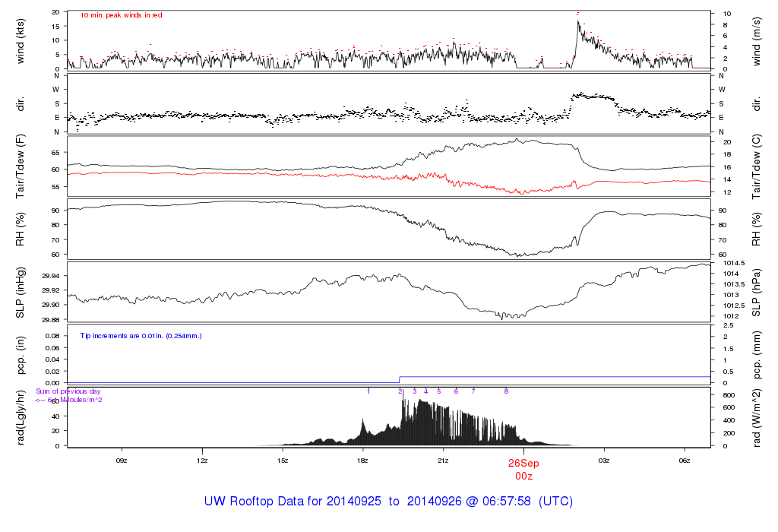Image resolution: width=778 pixels, height=532 pixels.
Task: Click the highest wind speed spike
Action: point(577,21)
